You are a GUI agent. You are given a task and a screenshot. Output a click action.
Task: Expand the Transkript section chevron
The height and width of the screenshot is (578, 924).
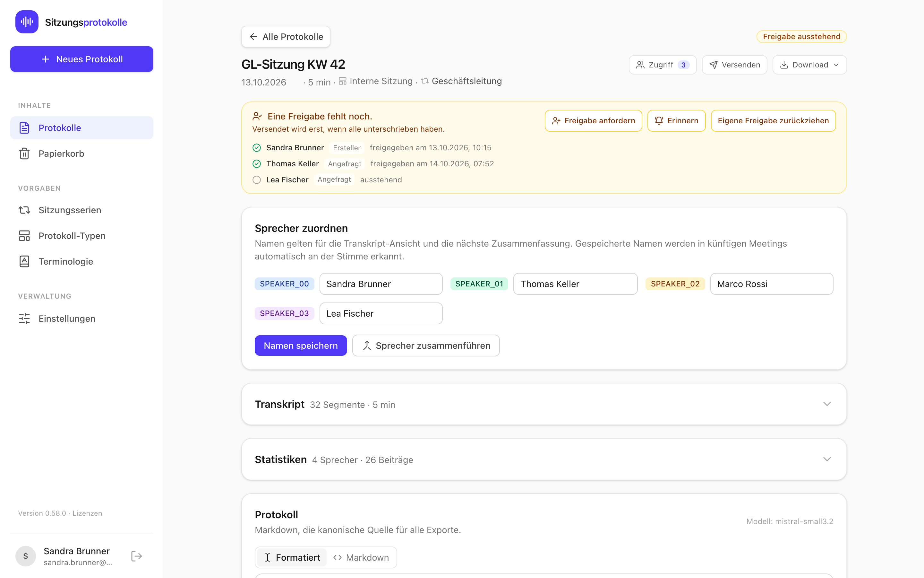click(827, 404)
